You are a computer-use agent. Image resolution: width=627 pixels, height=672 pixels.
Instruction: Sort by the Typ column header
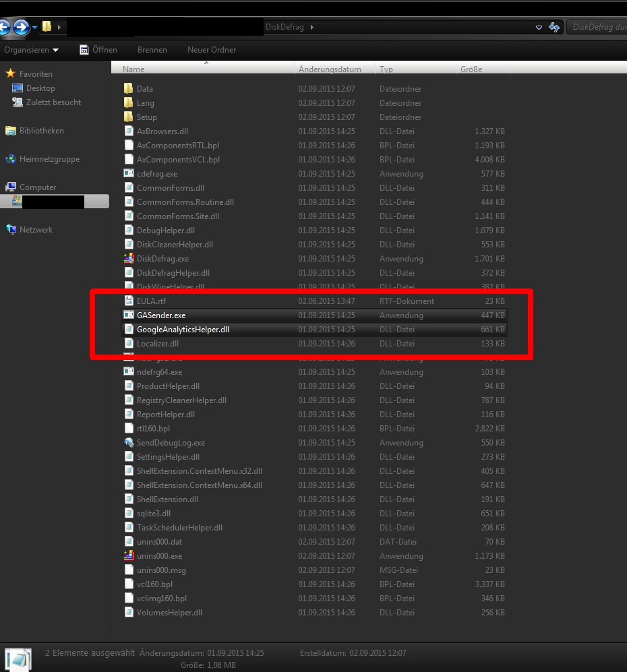(x=415, y=69)
